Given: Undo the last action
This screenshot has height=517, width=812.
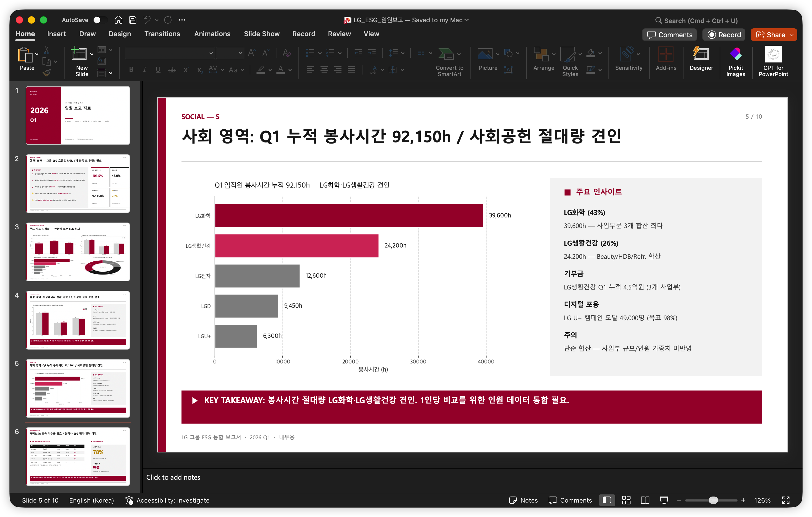Looking at the screenshot, I should pyautogui.click(x=147, y=20).
